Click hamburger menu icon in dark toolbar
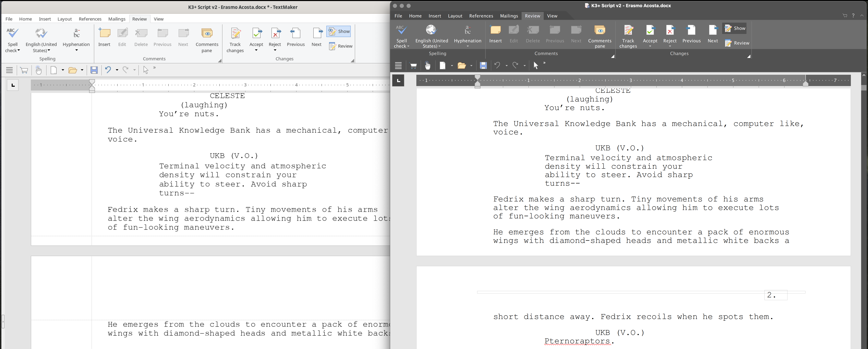The width and height of the screenshot is (868, 349). pyautogui.click(x=398, y=66)
